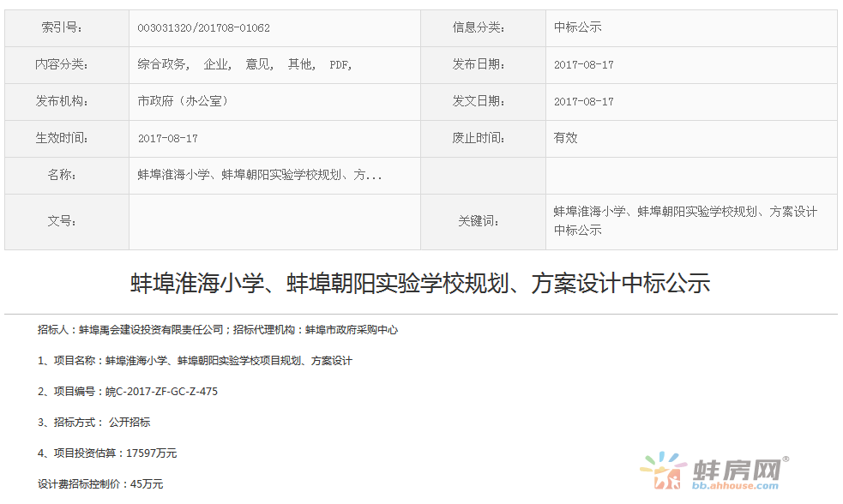Select the 生效时间 value 2017-08-17

(x=168, y=139)
